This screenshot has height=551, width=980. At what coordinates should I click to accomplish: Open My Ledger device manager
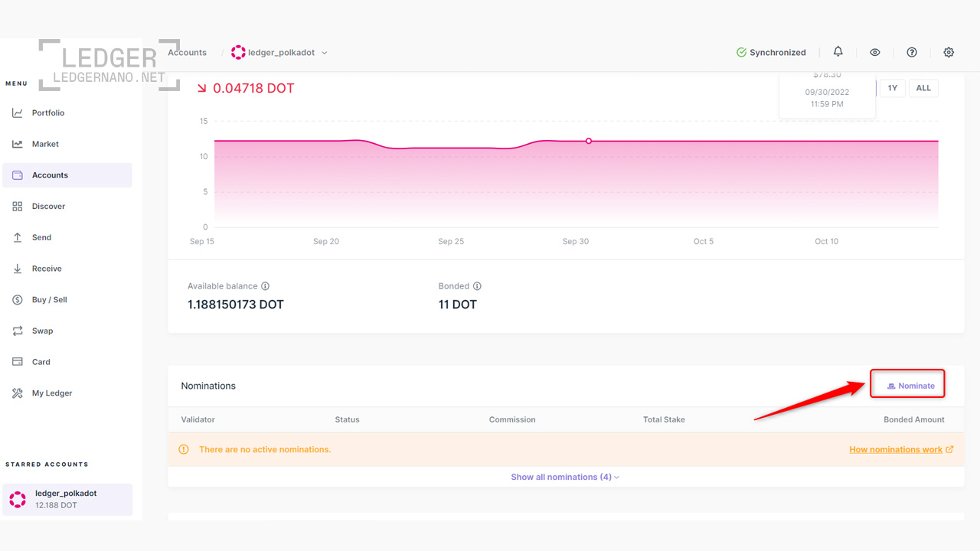click(67, 393)
